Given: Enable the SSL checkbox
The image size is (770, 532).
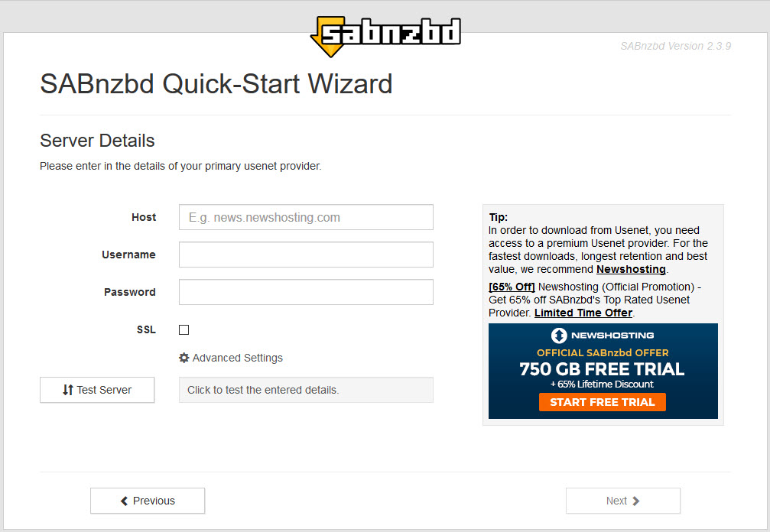Looking at the screenshot, I should (x=184, y=329).
